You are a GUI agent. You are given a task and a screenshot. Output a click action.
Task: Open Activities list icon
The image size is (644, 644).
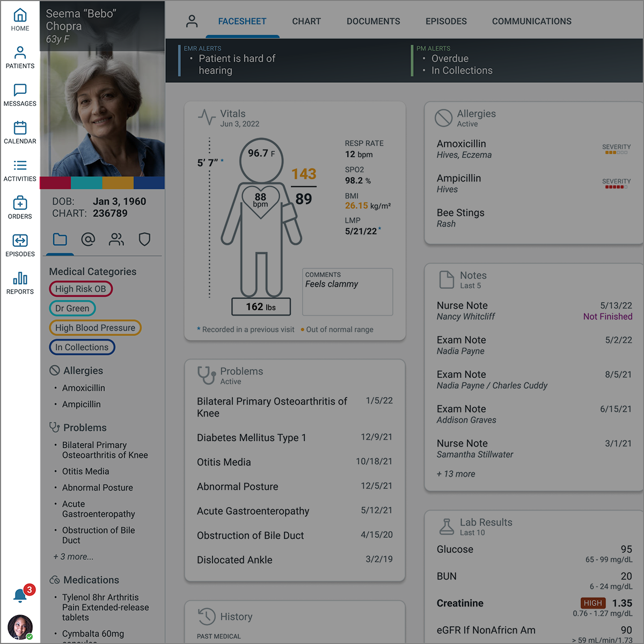pos(20,170)
